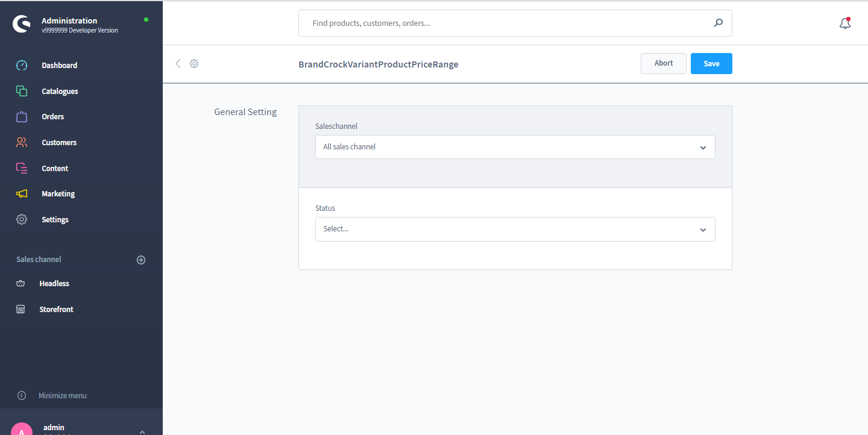Open Customers menu item
Viewport: 868px width, 435px height.
tap(59, 142)
